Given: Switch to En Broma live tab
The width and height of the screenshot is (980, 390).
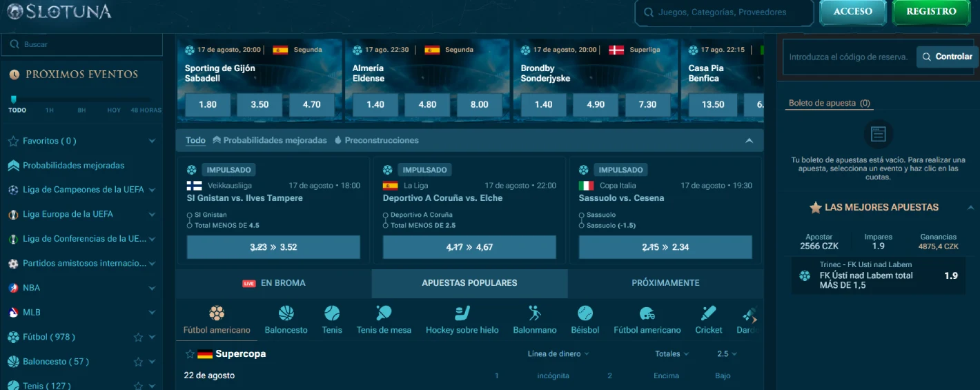Looking at the screenshot, I should click(274, 283).
